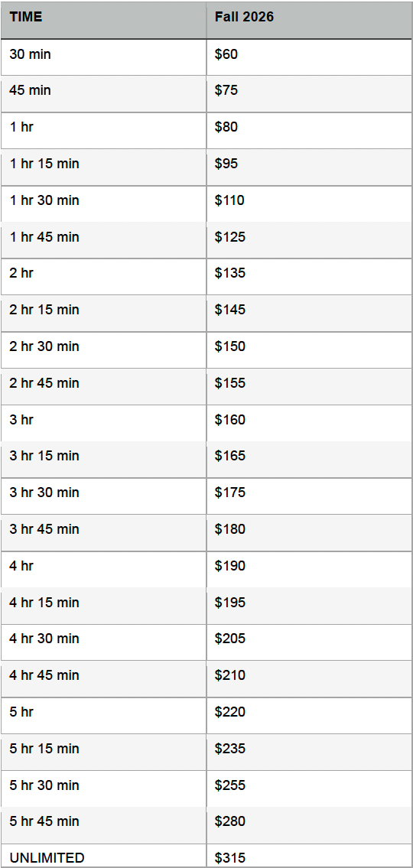Select the 45 min time cell
The image size is (413, 868).
(x=103, y=93)
